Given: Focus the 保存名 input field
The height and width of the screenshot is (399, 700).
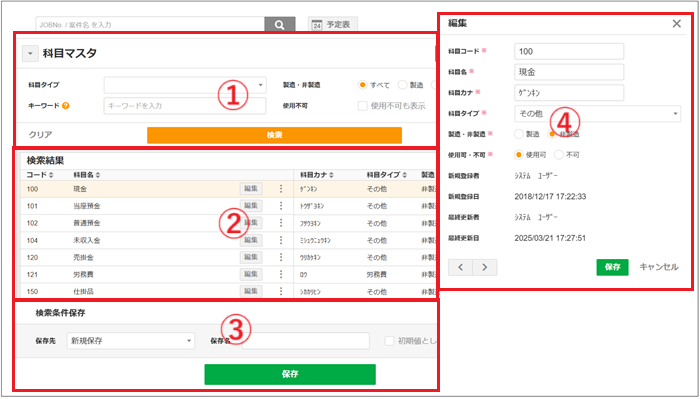Looking at the screenshot, I should tap(306, 341).
